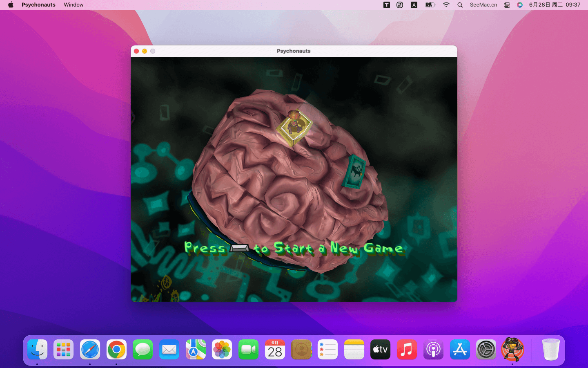Open Google Chrome from the Dock
Screen dimensions: 588x368
click(116, 350)
